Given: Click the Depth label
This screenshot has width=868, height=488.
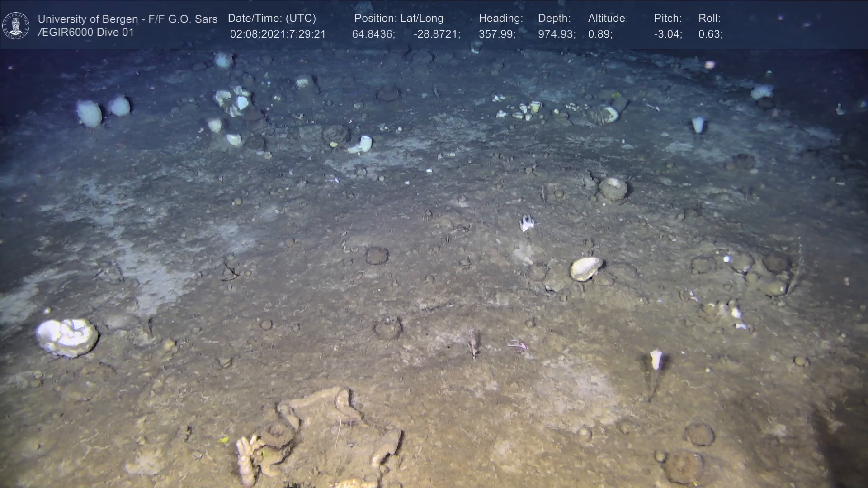Looking at the screenshot, I should click(554, 19).
